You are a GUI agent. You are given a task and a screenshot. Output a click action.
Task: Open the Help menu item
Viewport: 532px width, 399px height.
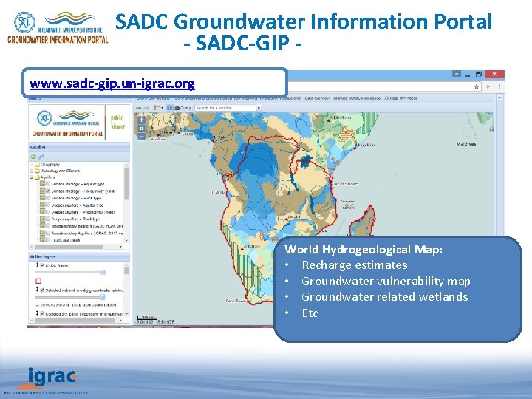[391, 98]
